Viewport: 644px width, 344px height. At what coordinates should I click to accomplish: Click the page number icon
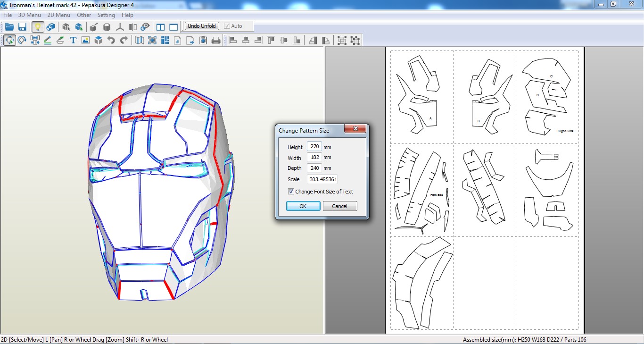pyautogui.click(x=178, y=40)
